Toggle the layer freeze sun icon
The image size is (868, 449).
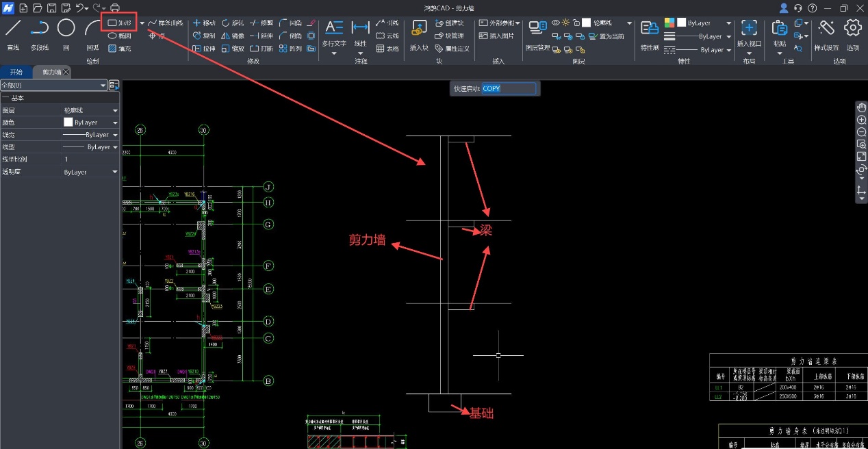(x=566, y=23)
